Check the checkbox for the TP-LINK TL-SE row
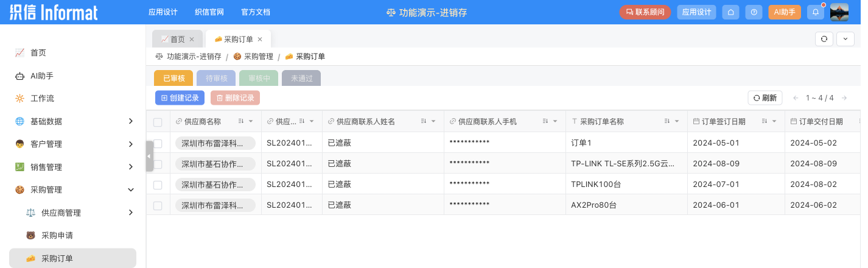 click(158, 164)
